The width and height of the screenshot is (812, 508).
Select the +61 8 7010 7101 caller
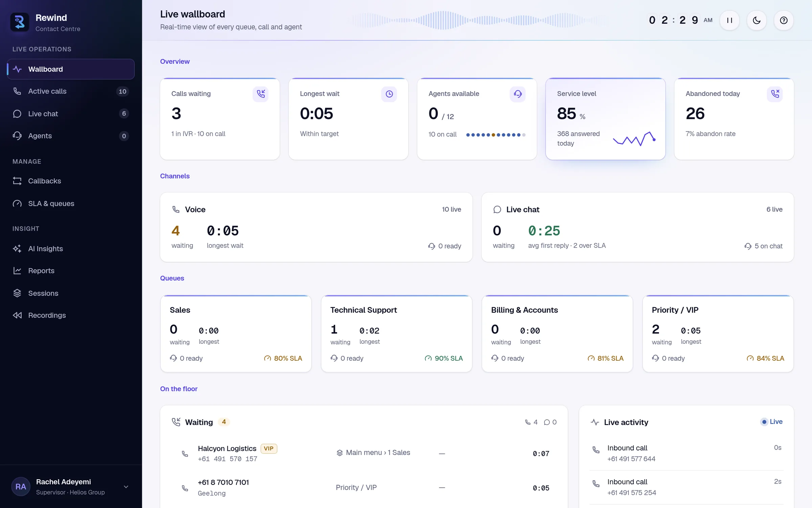[x=364, y=488]
